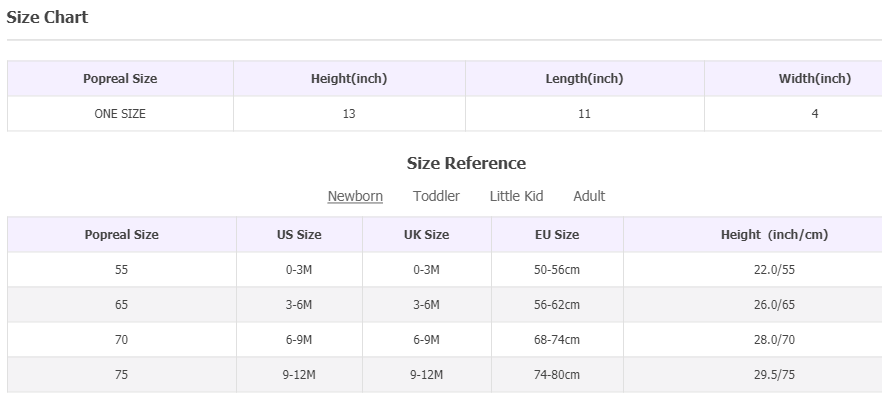Viewport: 882px width, 412px height.
Task: Click the 22.0/55 height cell
Action: point(775,270)
